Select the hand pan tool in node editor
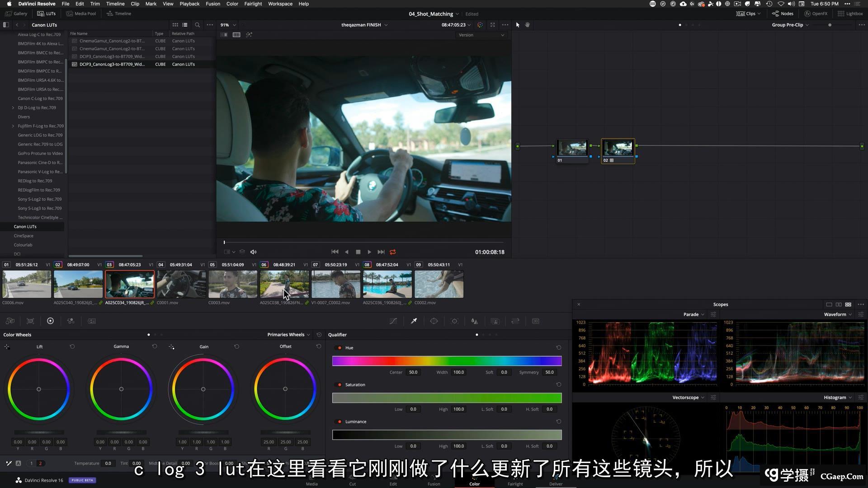 point(527,25)
